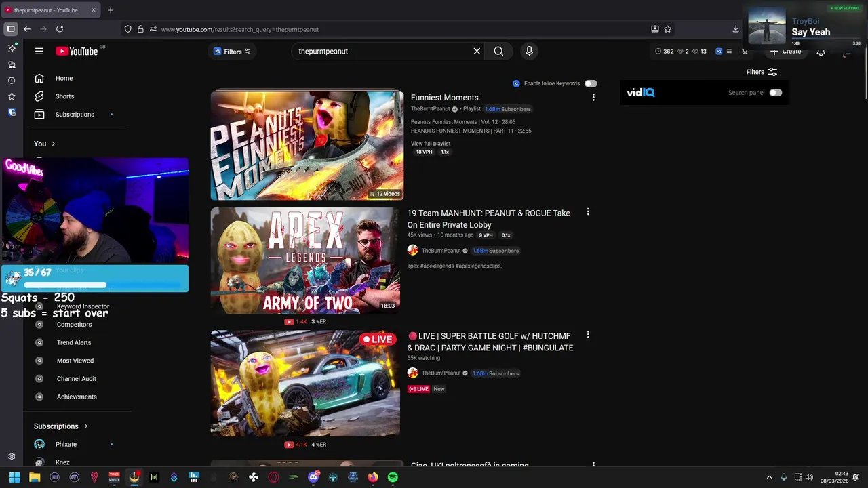Open the sidebar toggle icon left of back arrow
Screen dimensions: 868x488
(11, 29)
